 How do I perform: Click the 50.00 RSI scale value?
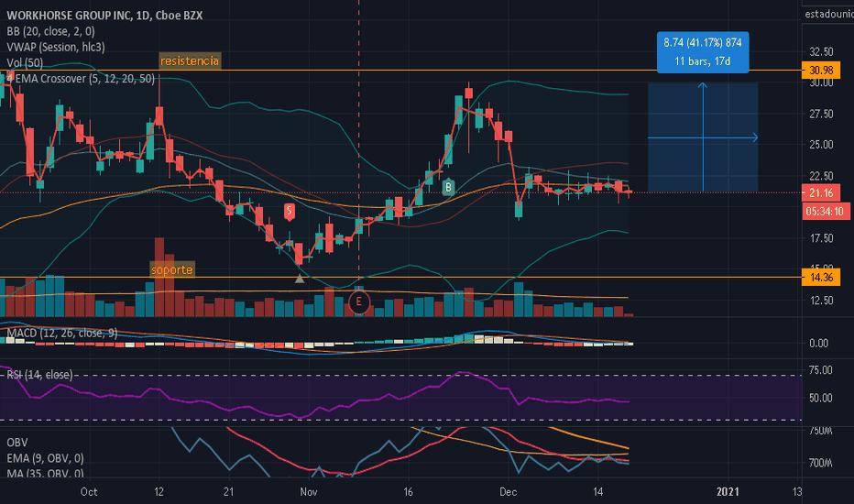pos(821,398)
